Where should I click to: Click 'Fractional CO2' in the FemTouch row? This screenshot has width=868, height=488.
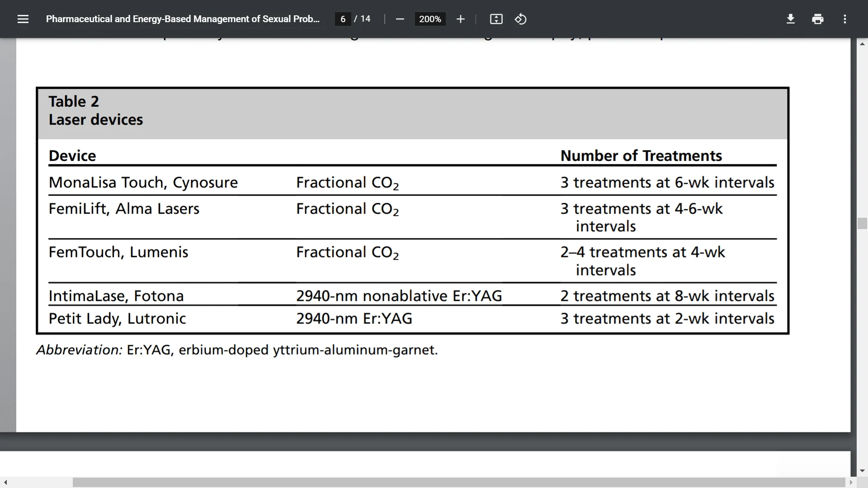[x=348, y=253]
